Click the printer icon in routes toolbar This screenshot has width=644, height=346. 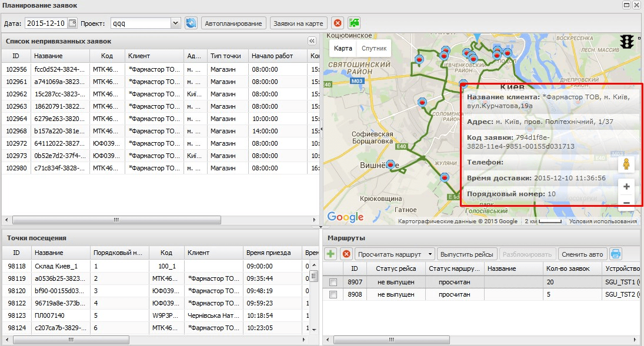tap(615, 254)
